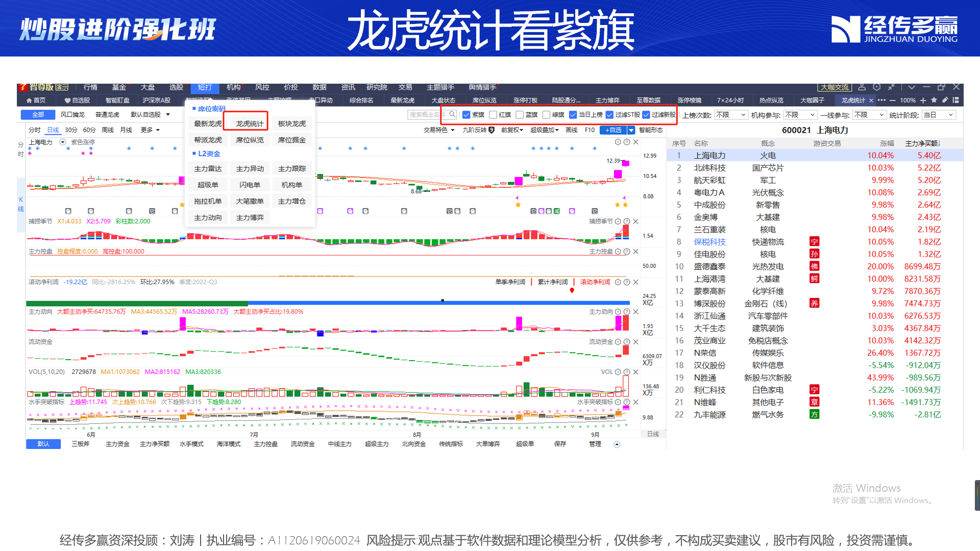Open the hexagon settings icon in the title bar
Viewport: 980px width, 551px height.
pos(877,87)
